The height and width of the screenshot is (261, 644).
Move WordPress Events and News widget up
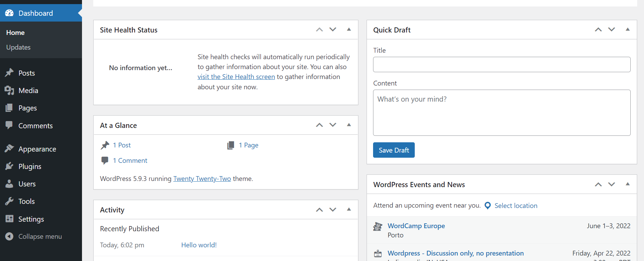coord(598,184)
